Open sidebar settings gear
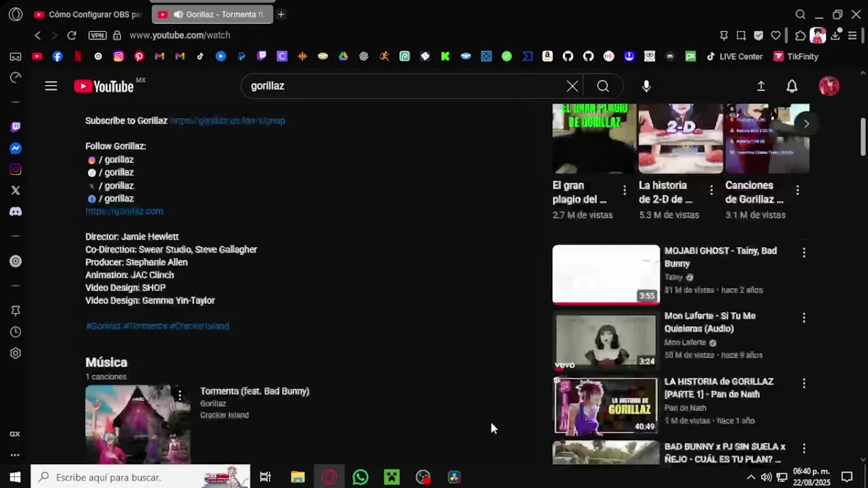 (x=16, y=353)
